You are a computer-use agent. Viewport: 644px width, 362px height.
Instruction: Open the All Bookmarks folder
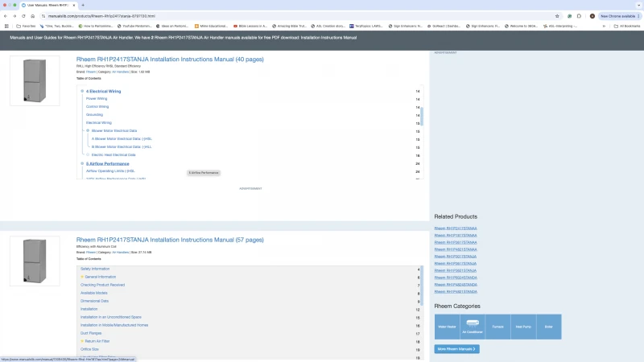coord(627,26)
